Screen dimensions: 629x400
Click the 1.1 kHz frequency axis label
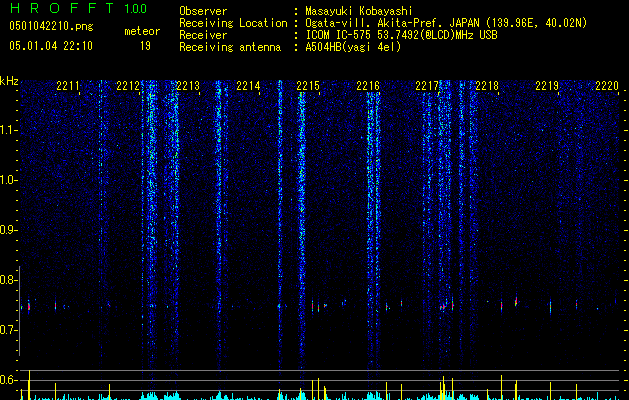9,130
